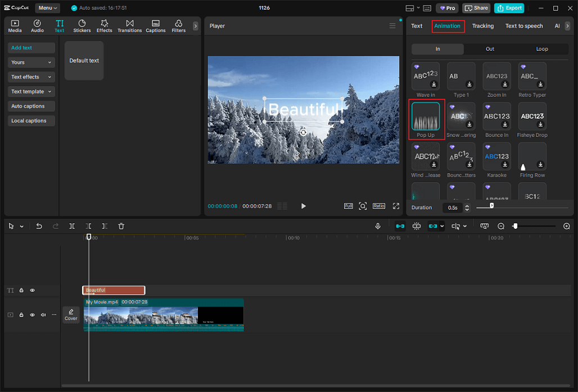Open the Effects panel
The image size is (578, 392).
pyautogui.click(x=104, y=25)
